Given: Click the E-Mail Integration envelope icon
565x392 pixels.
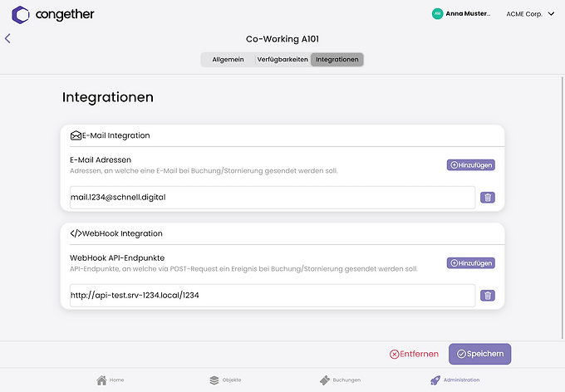Looking at the screenshot, I should point(76,135).
